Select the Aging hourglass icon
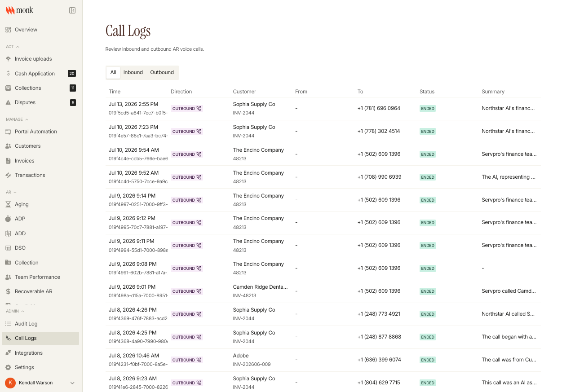 (x=8, y=204)
